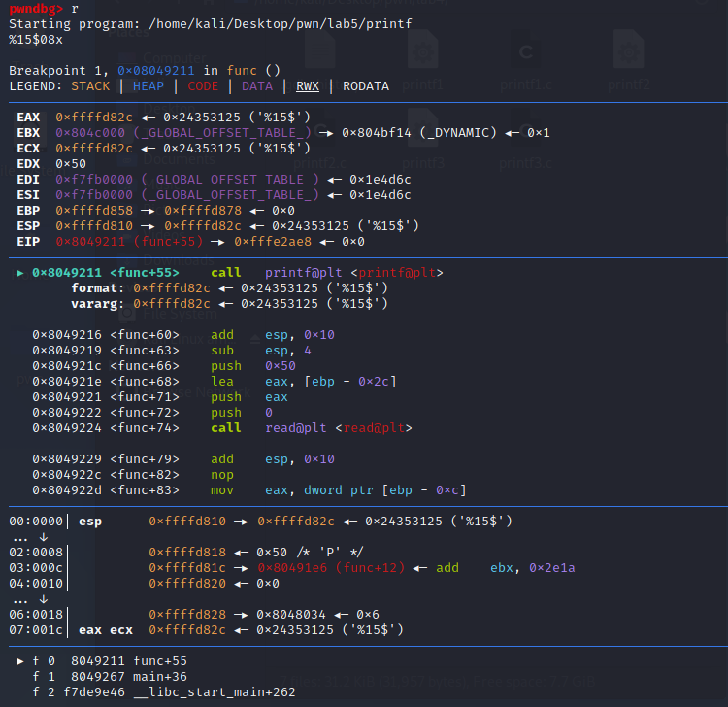Click collapsed rows ellipsis below stack row 04:0010
This screenshot has height=707, width=728.
(30, 599)
